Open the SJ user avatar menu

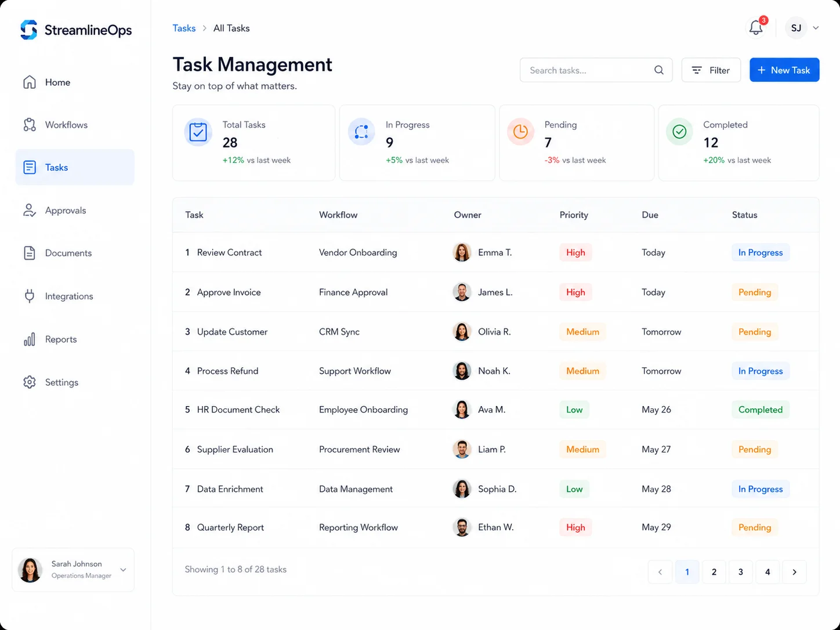click(x=796, y=28)
